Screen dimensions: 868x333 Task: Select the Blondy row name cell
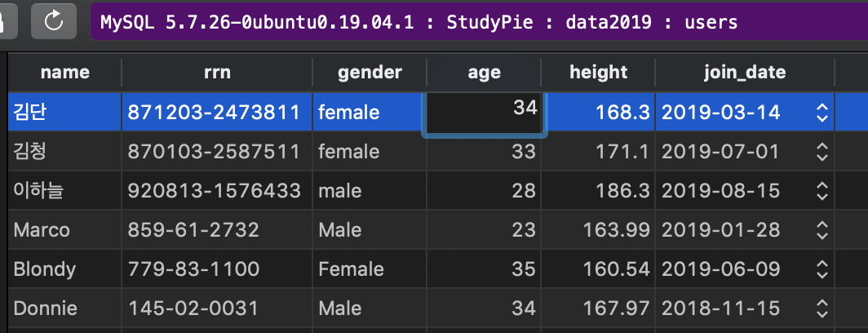tap(45, 269)
